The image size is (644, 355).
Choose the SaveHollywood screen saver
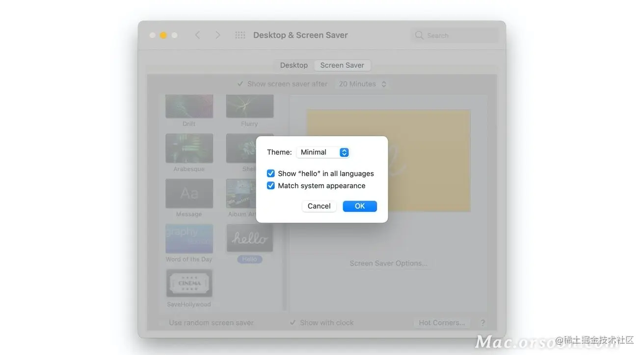(x=189, y=283)
